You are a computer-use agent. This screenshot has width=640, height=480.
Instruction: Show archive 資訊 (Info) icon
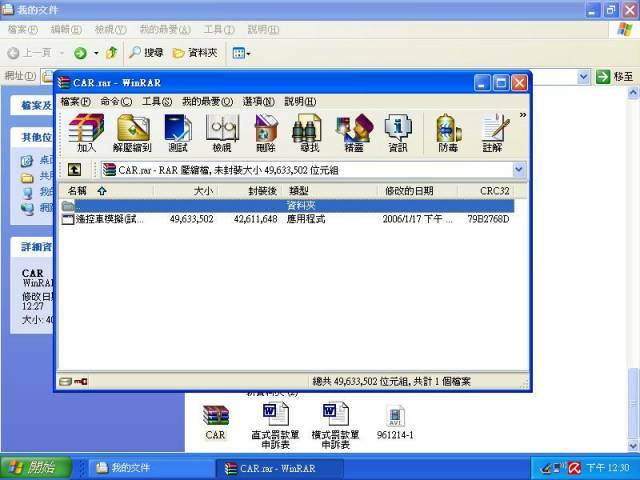click(x=397, y=133)
